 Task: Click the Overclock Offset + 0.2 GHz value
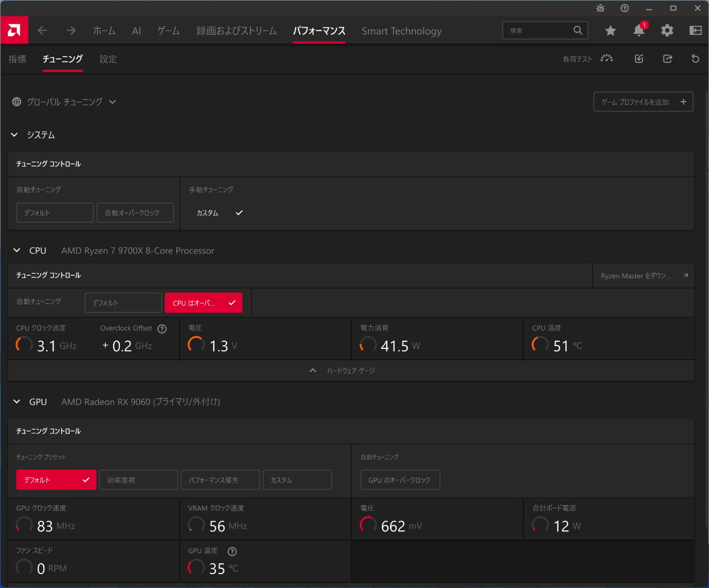[127, 346]
